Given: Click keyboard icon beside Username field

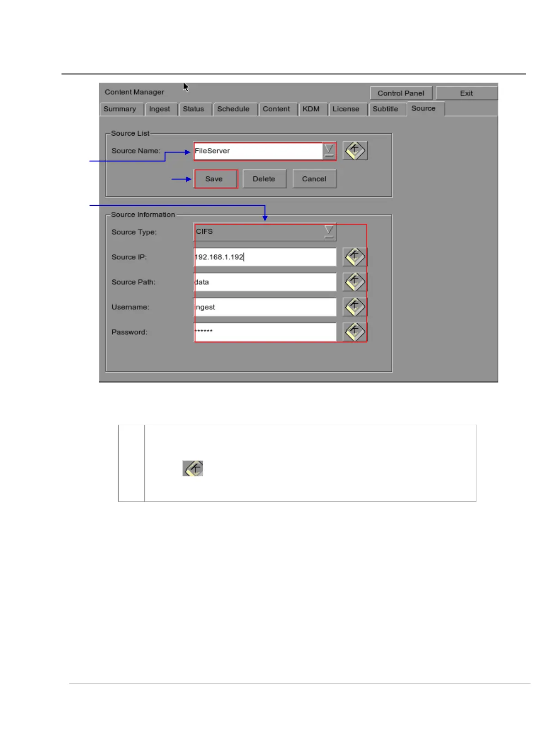Looking at the screenshot, I should tap(355, 307).
